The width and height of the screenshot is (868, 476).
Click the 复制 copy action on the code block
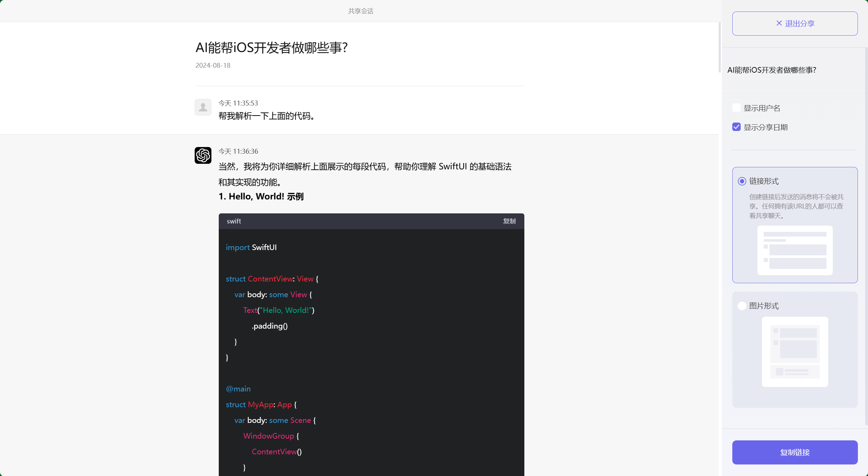[x=509, y=221]
